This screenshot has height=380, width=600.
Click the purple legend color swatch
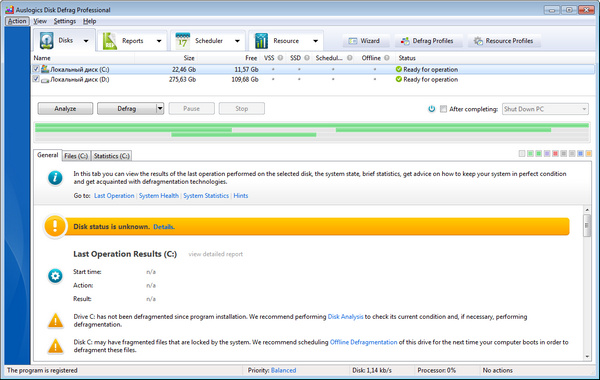(x=547, y=153)
